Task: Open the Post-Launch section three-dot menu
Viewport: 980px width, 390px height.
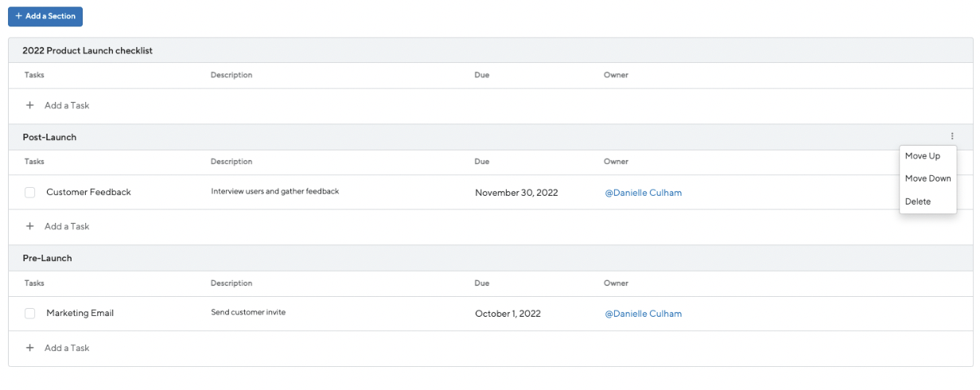Action: (952, 137)
